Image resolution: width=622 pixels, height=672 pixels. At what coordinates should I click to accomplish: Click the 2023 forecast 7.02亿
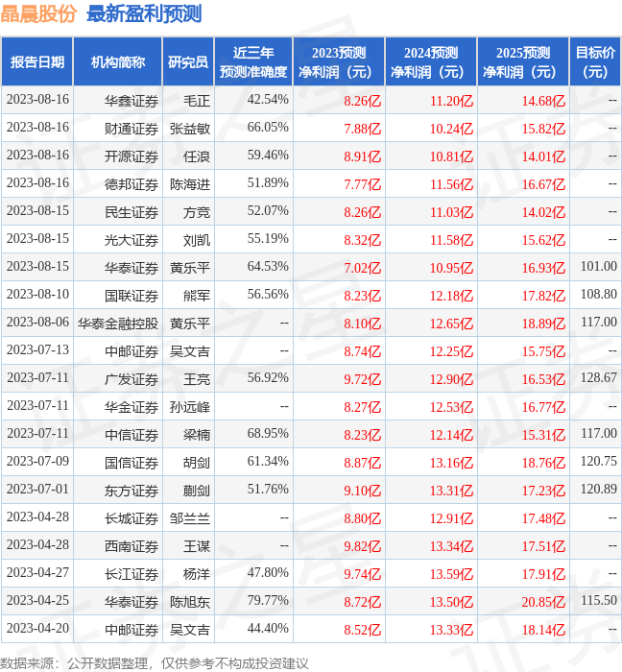(363, 268)
